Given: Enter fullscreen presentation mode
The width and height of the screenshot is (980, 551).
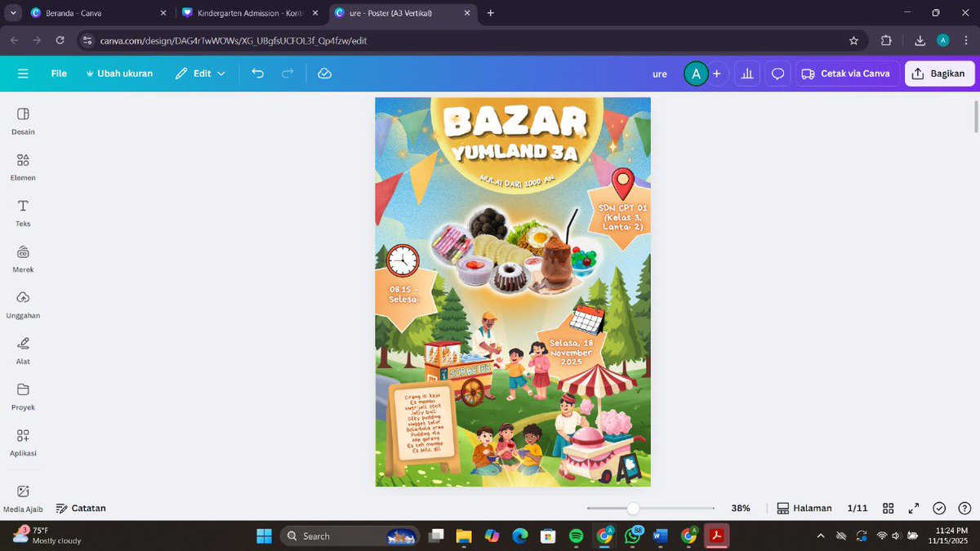Looking at the screenshot, I should pos(914,508).
